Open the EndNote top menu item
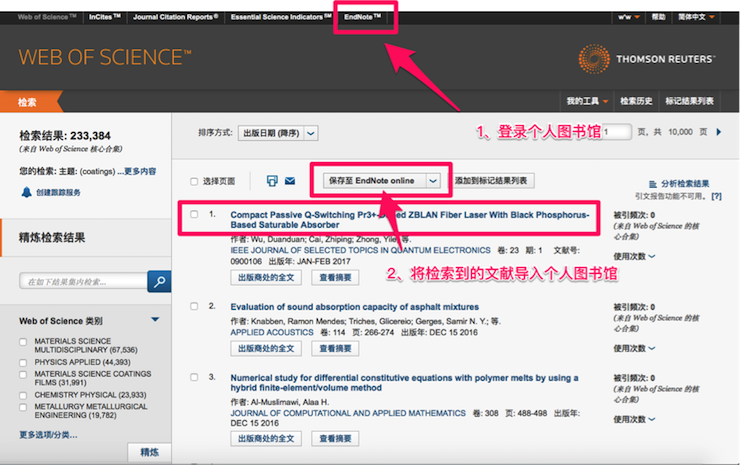 pyautogui.click(x=362, y=17)
